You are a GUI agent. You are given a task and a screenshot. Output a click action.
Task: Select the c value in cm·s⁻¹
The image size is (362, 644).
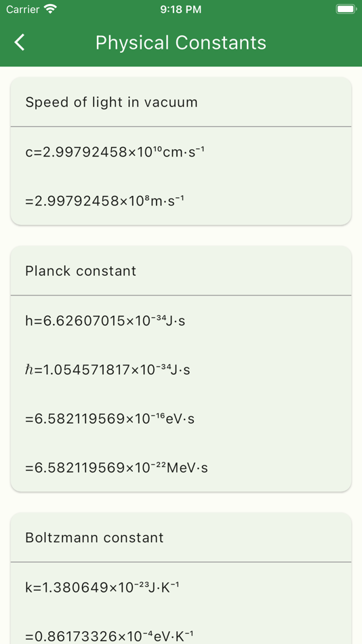[x=115, y=152]
